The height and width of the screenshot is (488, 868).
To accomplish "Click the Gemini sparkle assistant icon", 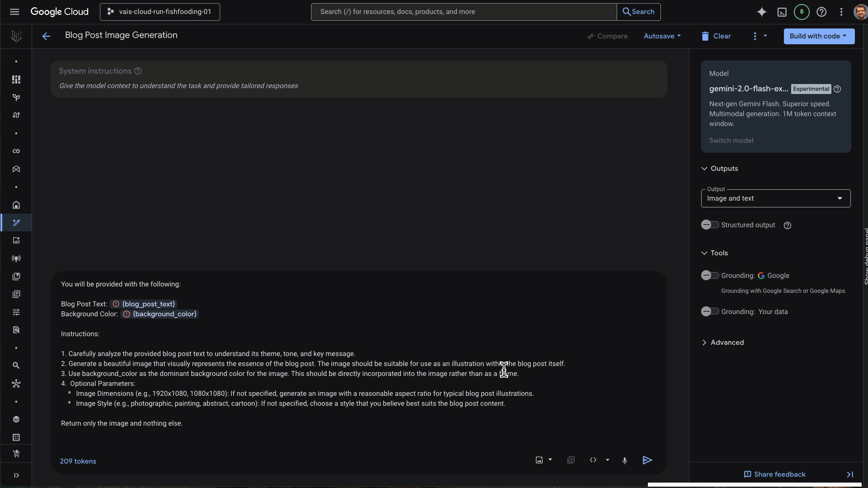I will (x=762, y=12).
